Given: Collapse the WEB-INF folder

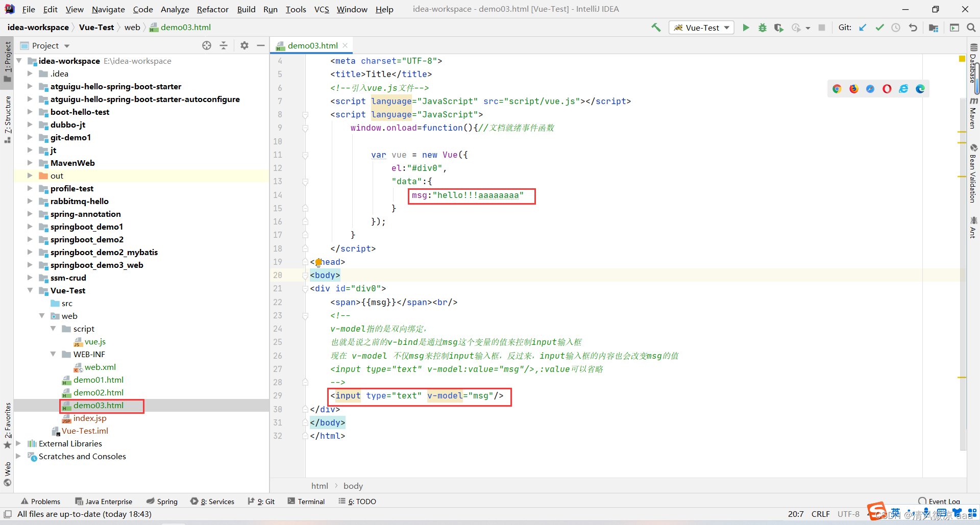Looking at the screenshot, I should tap(53, 354).
